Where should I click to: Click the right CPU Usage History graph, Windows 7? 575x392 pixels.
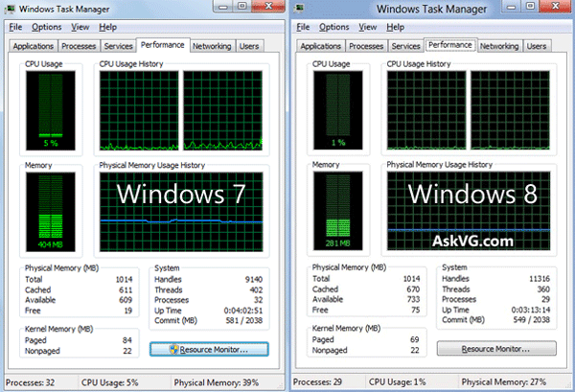point(223,111)
